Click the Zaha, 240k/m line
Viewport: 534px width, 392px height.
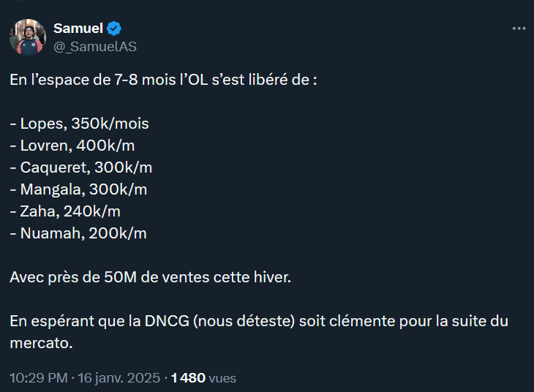click(65, 211)
